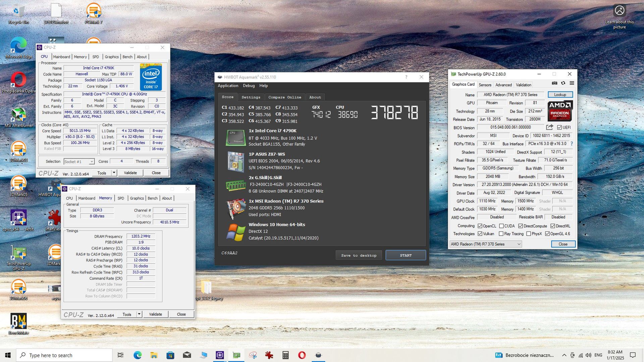
Task: Open MSI Afterburner desktop icon
Action: click(18, 117)
